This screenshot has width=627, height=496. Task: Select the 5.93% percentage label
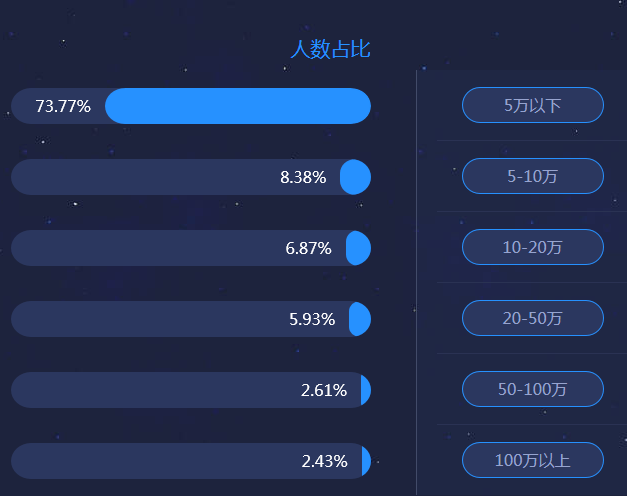coord(312,319)
